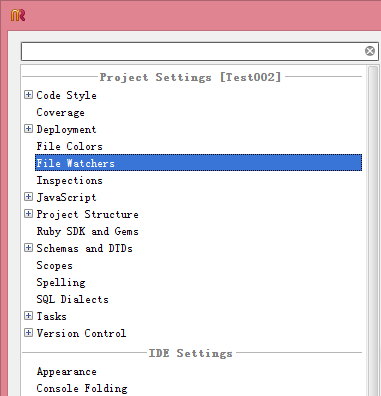Open the Inspections settings page
381x396 pixels.
click(69, 180)
